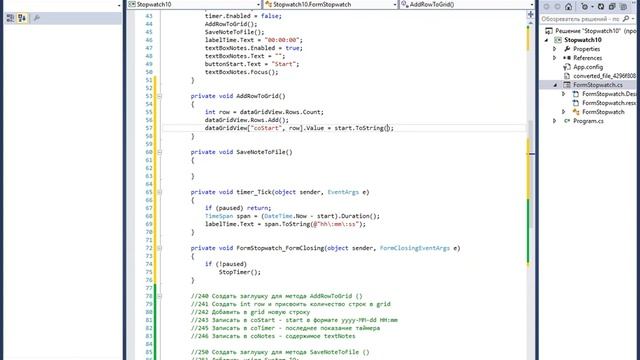Viewport: 640px width, 360px height.
Task: Collapse FormStopwatch_FormClosing outline at line 72
Action: coord(159,248)
